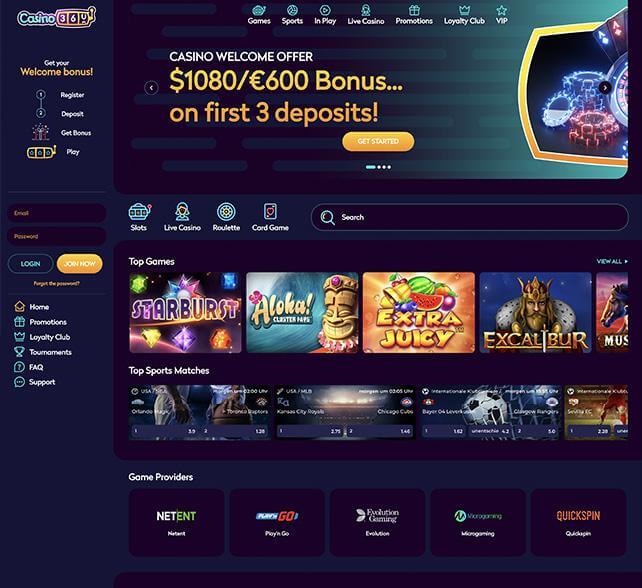The image size is (642, 588).
Task: Open the Card Game category icon
Action: coord(270,212)
